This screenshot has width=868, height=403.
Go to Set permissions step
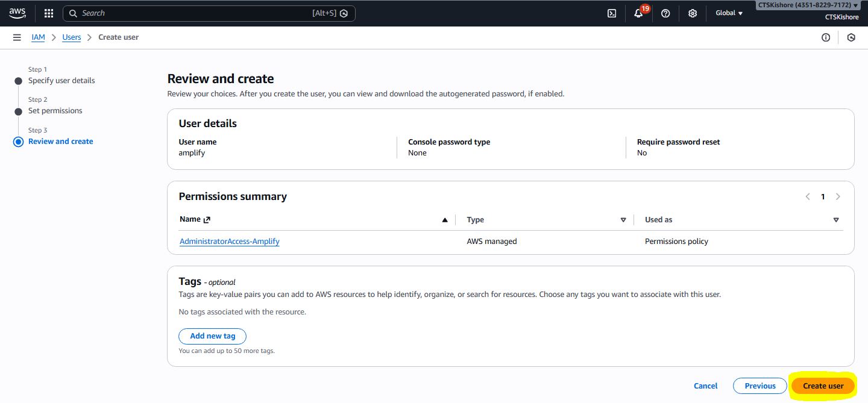(55, 111)
